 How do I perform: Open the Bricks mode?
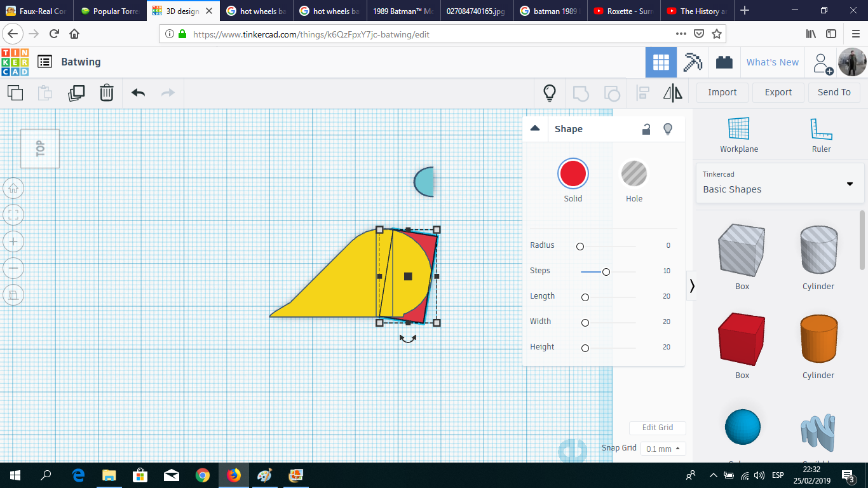[724, 62]
